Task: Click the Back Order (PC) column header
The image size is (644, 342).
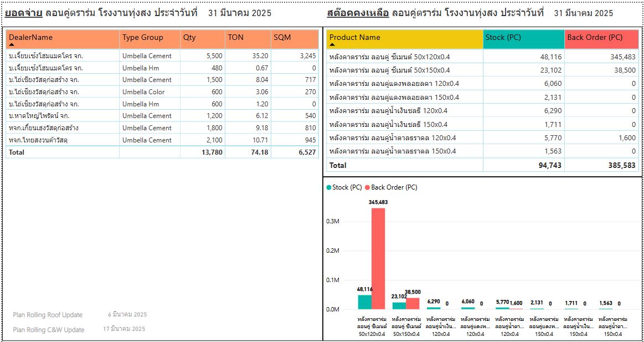Action: point(595,38)
